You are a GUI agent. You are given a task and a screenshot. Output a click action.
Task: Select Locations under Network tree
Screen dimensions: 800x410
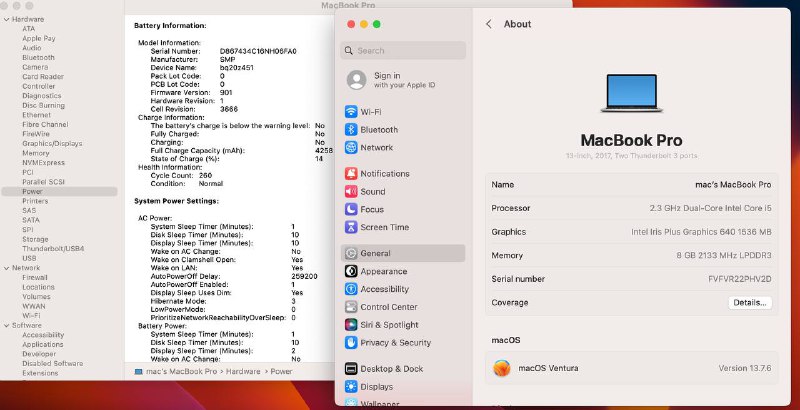(x=38, y=287)
